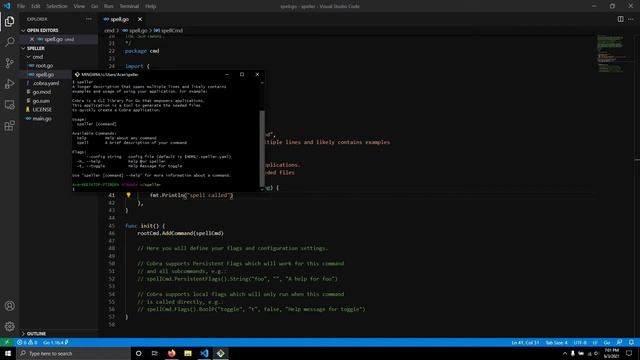Click spellCmd in the breadcrumb
Screen dimensions: 640x360
172,31
